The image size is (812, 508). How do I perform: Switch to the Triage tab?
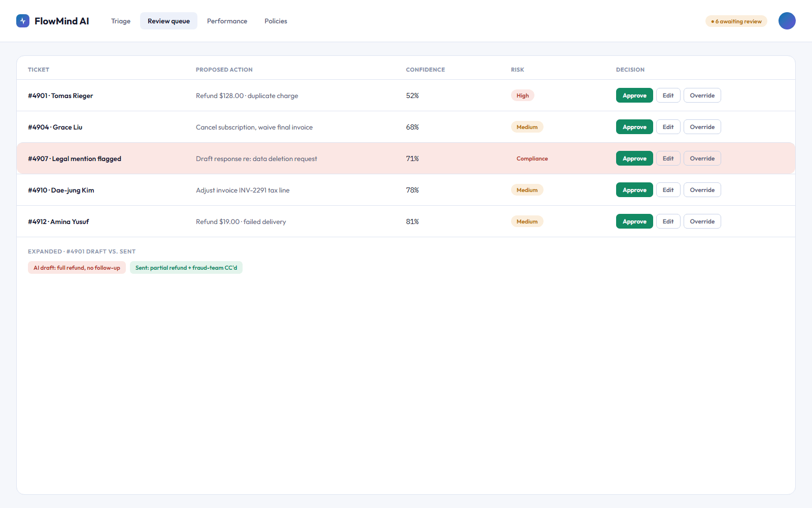(121, 21)
